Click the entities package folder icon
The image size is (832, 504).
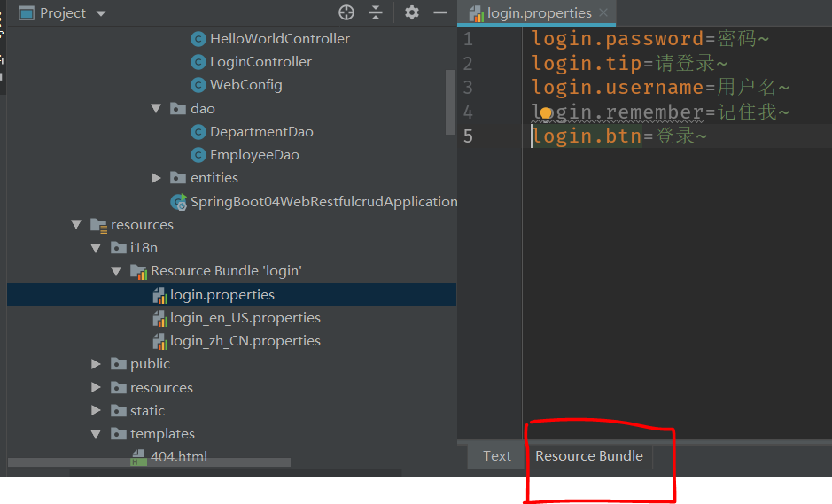click(x=178, y=178)
